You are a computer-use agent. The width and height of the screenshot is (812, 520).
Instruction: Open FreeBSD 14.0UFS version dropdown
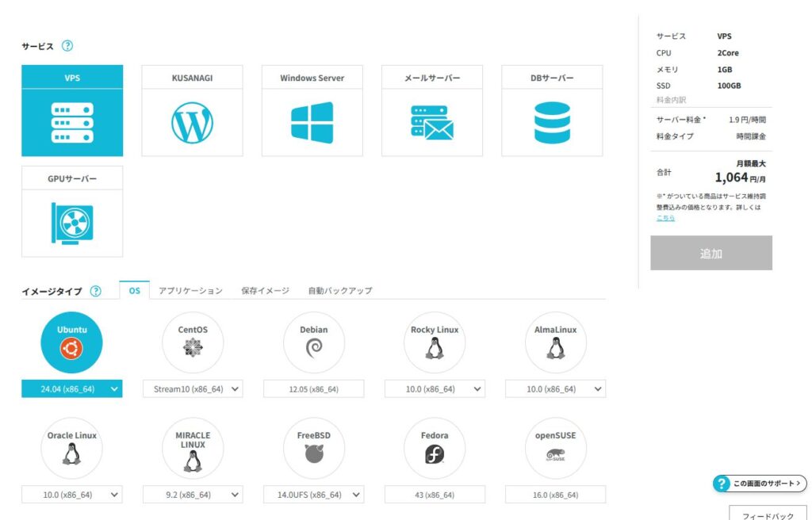pyautogui.click(x=314, y=495)
